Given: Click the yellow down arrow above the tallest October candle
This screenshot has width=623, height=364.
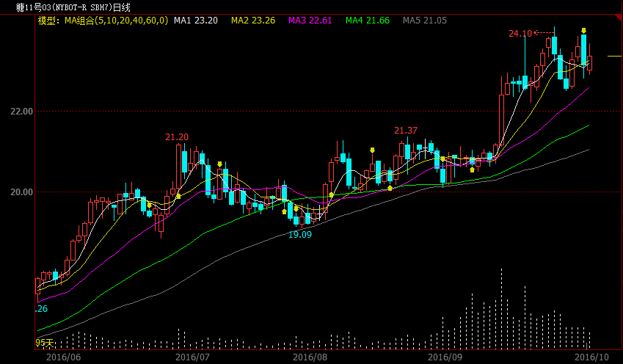Looking at the screenshot, I should click(583, 31).
